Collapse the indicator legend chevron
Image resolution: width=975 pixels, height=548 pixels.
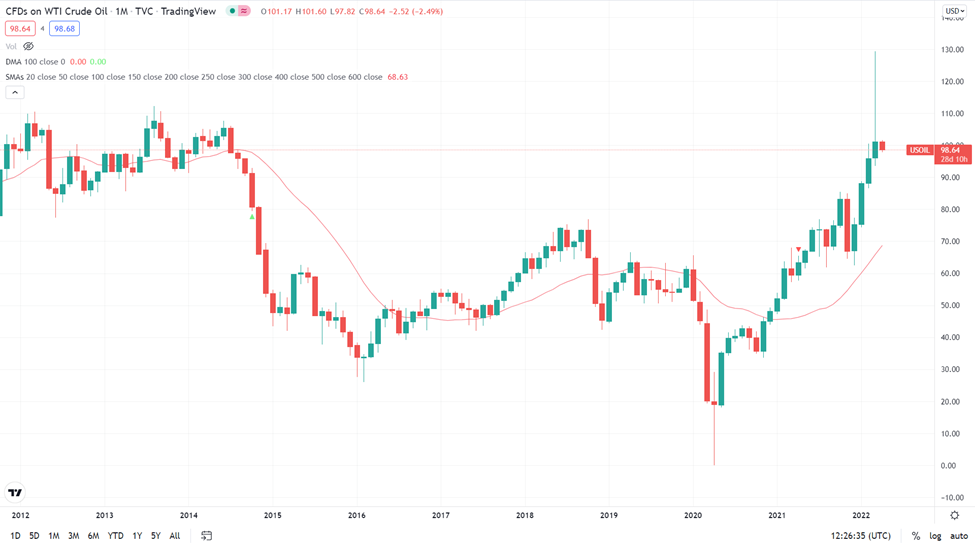[x=15, y=93]
